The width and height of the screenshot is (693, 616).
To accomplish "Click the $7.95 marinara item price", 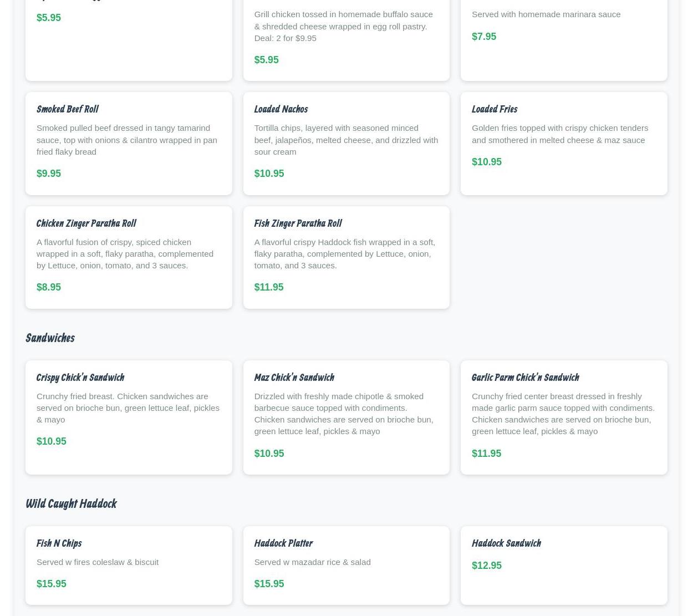I will 483,37.
